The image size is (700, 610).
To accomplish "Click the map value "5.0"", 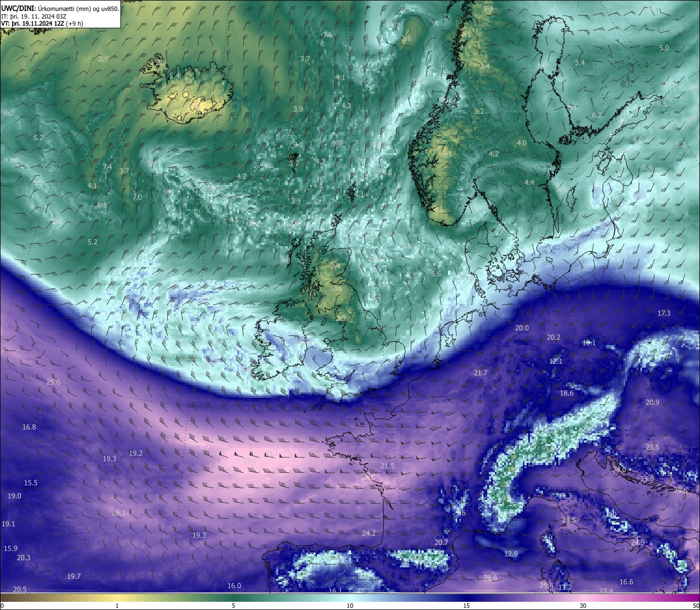I will point(664,48).
